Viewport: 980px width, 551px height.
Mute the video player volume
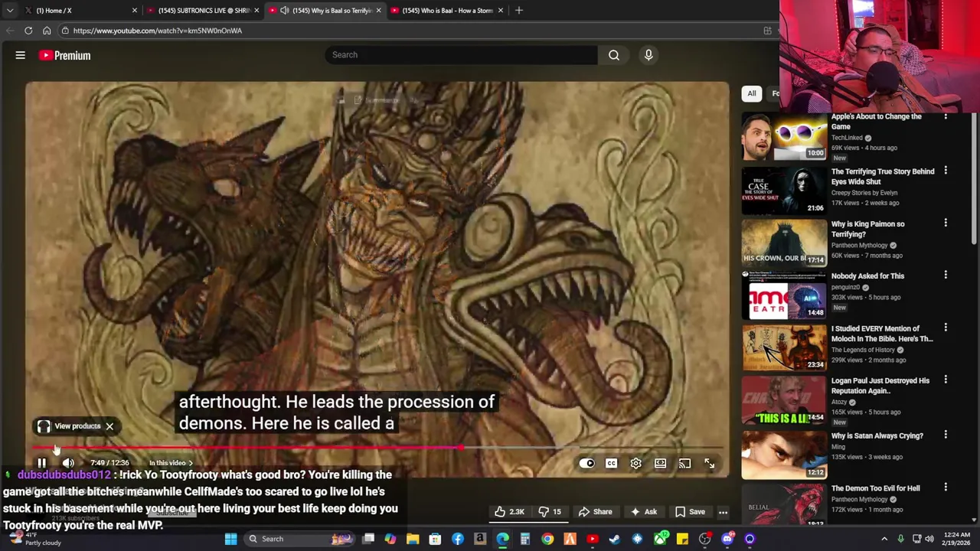click(x=68, y=463)
